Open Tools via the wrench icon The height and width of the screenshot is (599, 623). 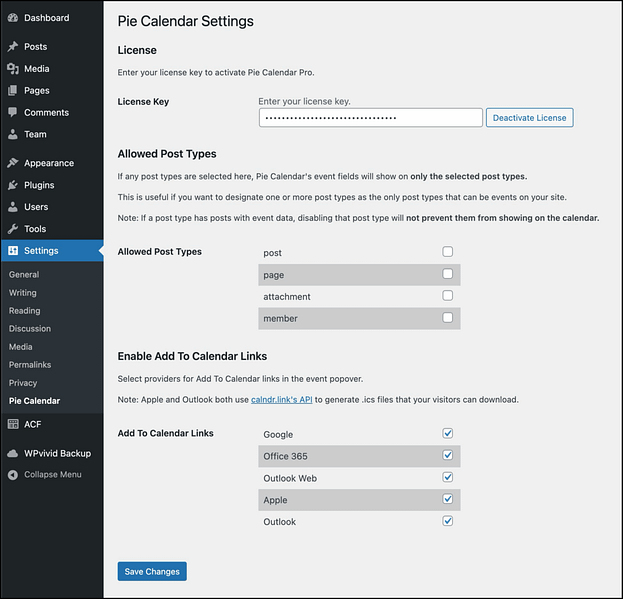[x=12, y=229]
